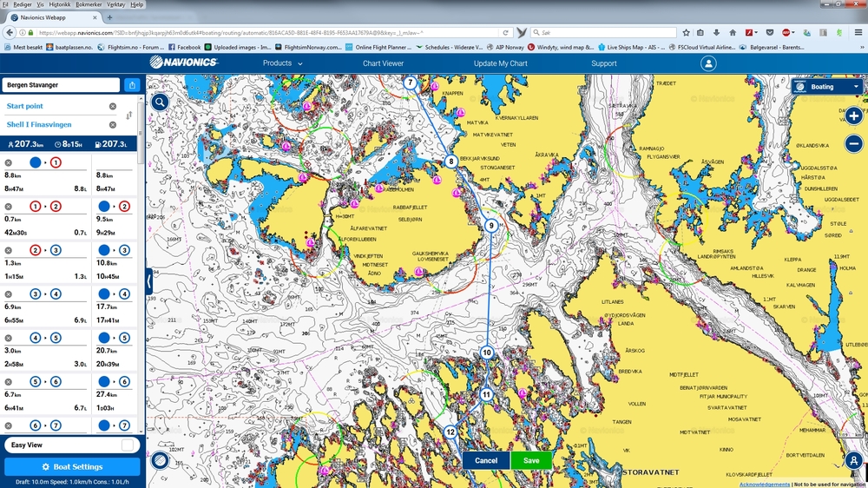Reload the page

tap(505, 33)
